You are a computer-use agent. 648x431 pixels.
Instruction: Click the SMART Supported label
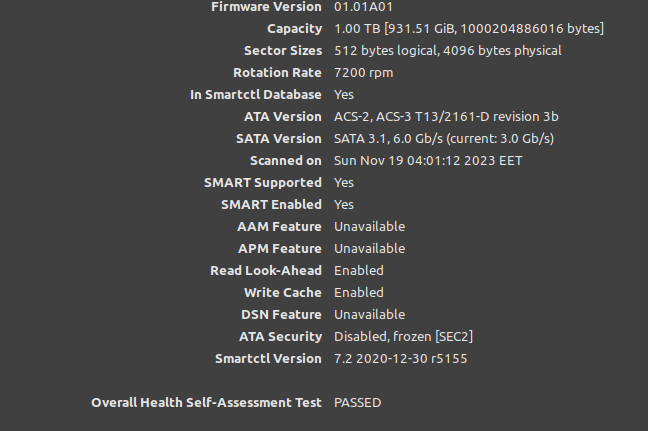(262, 182)
